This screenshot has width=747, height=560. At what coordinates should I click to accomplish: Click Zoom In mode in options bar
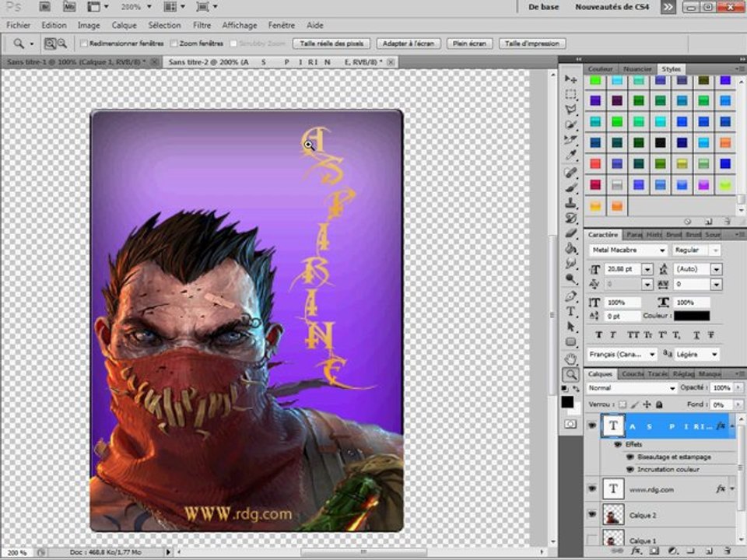click(50, 44)
